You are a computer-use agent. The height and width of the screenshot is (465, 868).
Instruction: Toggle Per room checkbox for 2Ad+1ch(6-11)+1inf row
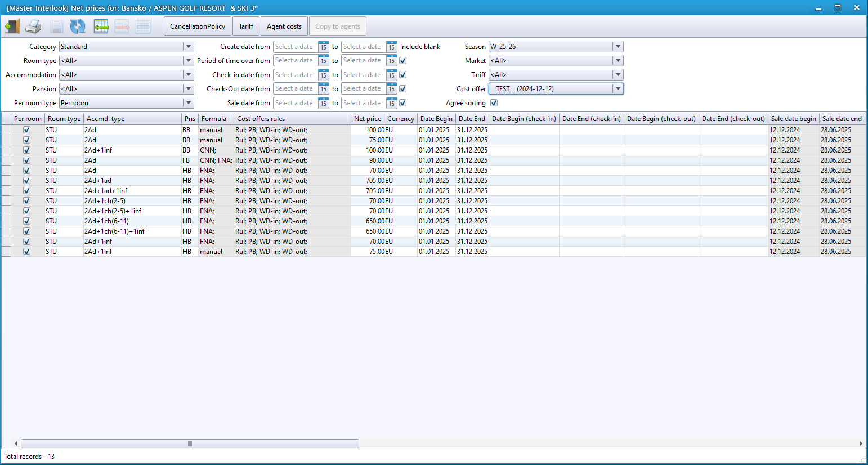click(x=26, y=231)
